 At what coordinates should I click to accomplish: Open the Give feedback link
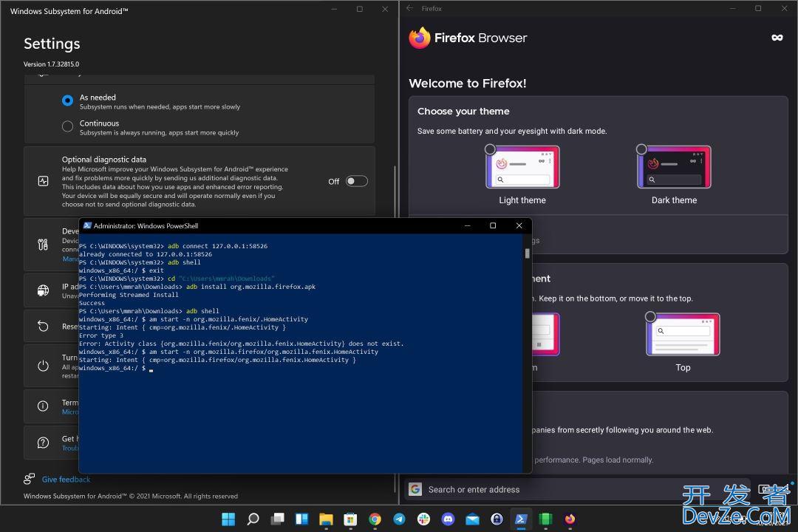pos(66,480)
